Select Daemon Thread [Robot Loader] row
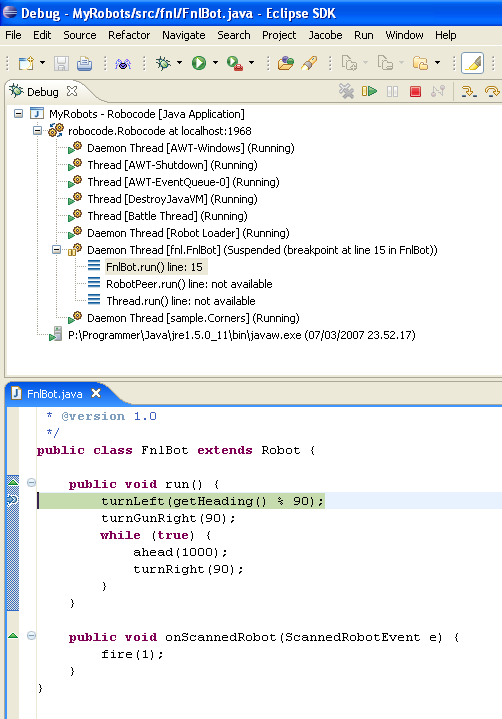 [188, 233]
